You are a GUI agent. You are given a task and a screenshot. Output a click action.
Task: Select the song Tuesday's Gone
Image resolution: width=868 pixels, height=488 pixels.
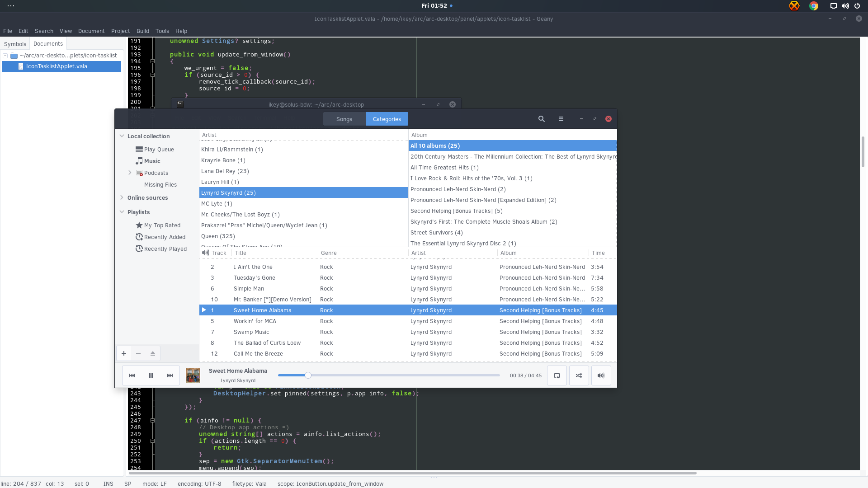tap(408, 278)
